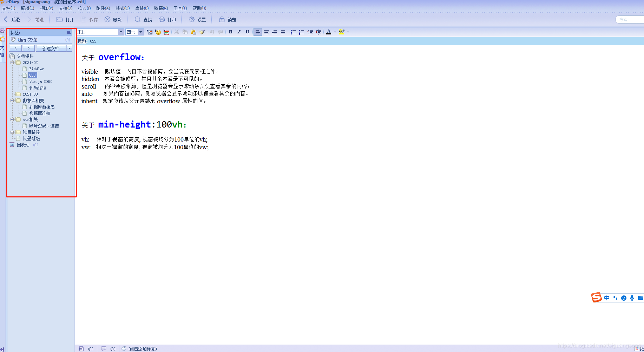Viewport: 644px width, 352px height.
Task: Open highlight color dropdown arrow
Action: [x=348, y=32]
